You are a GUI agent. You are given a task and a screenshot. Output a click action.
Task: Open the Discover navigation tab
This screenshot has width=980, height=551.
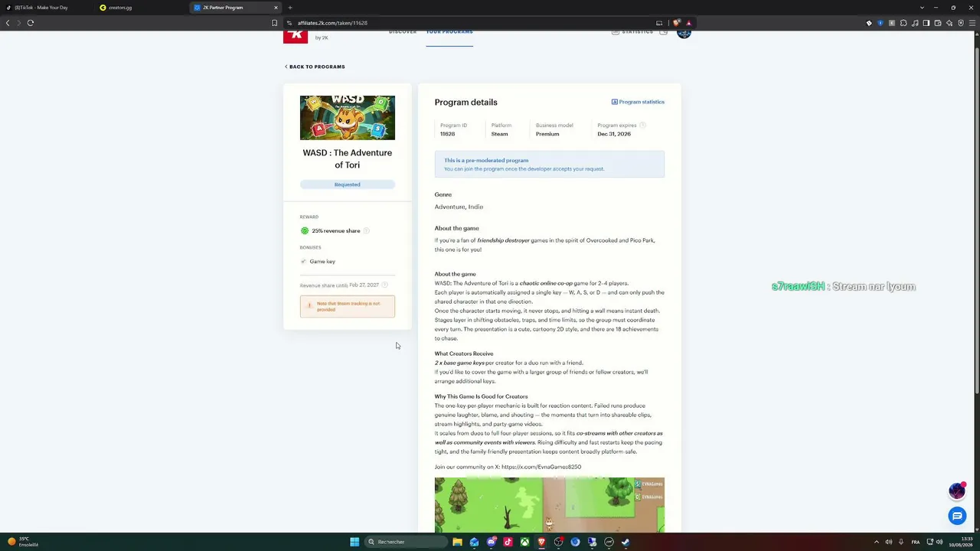403,32
